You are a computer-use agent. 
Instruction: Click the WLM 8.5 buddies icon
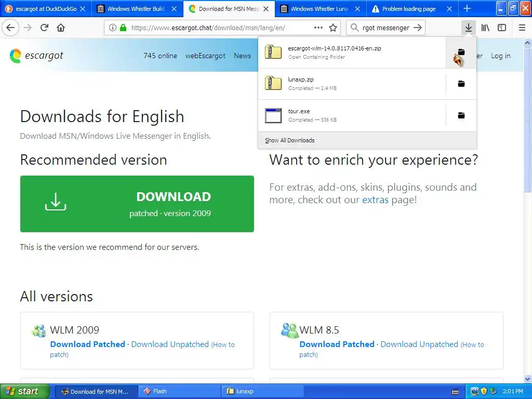289,330
